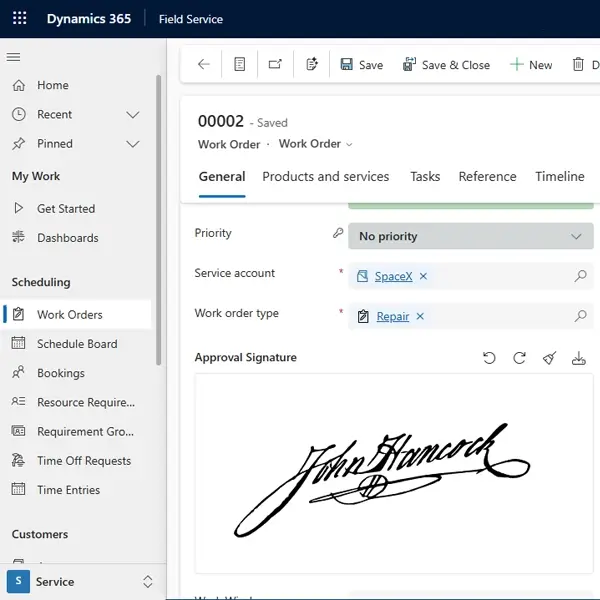Click the Pinned pin icon
This screenshot has width=600, height=600.
(x=18, y=144)
